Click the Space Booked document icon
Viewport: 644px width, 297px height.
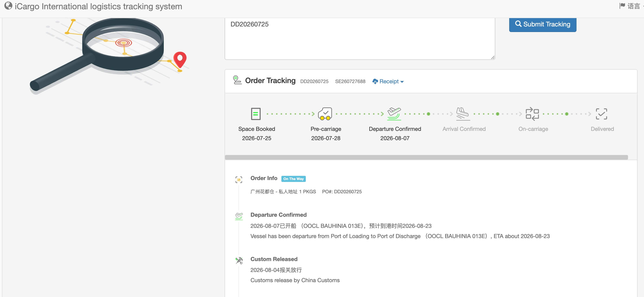click(255, 114)
